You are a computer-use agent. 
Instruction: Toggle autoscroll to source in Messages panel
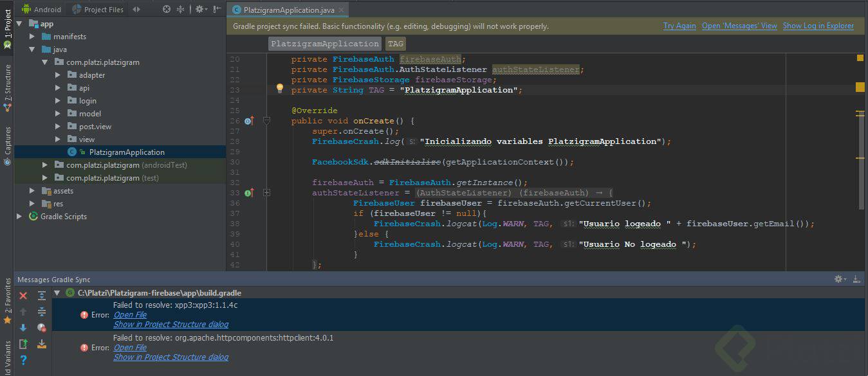coord(42,344)
